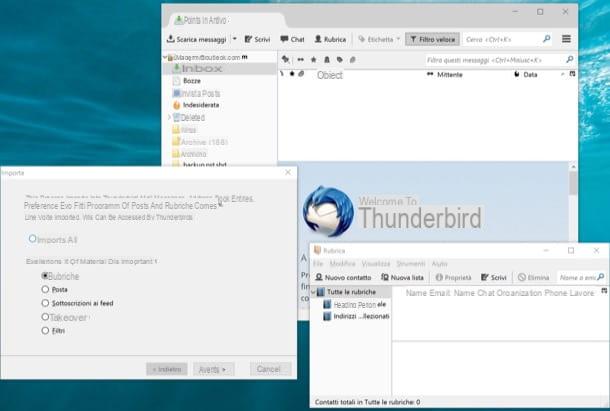This screenshot has width=610, height=411.
Task: Select the Imports All radio button
Action: [33, 239]
